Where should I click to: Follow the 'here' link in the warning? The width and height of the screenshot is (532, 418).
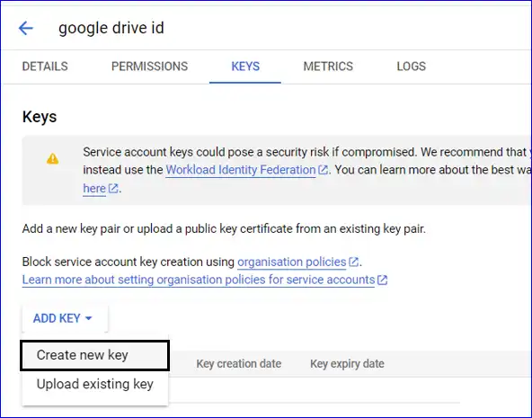pyautogui.click(x=94, y=188)
